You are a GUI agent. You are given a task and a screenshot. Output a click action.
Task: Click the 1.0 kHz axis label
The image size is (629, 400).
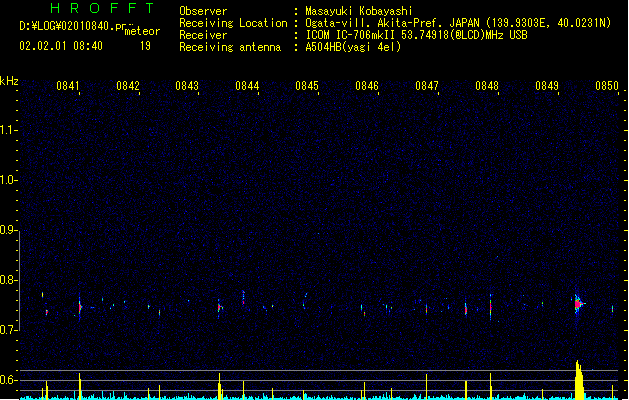pyautogui.click(x=8, y=180)
